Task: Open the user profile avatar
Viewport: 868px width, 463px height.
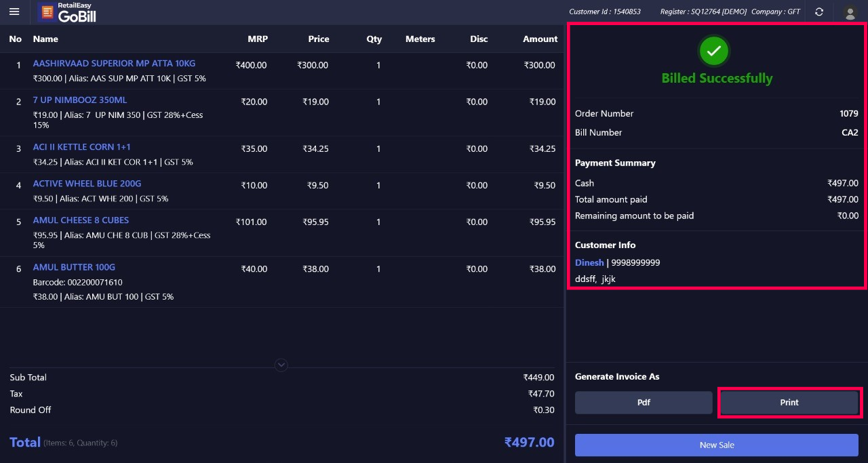Action: [x=850, y=12]
